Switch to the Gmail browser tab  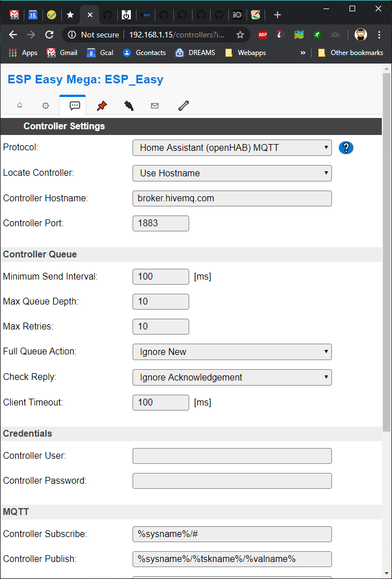tap(14, 15)
